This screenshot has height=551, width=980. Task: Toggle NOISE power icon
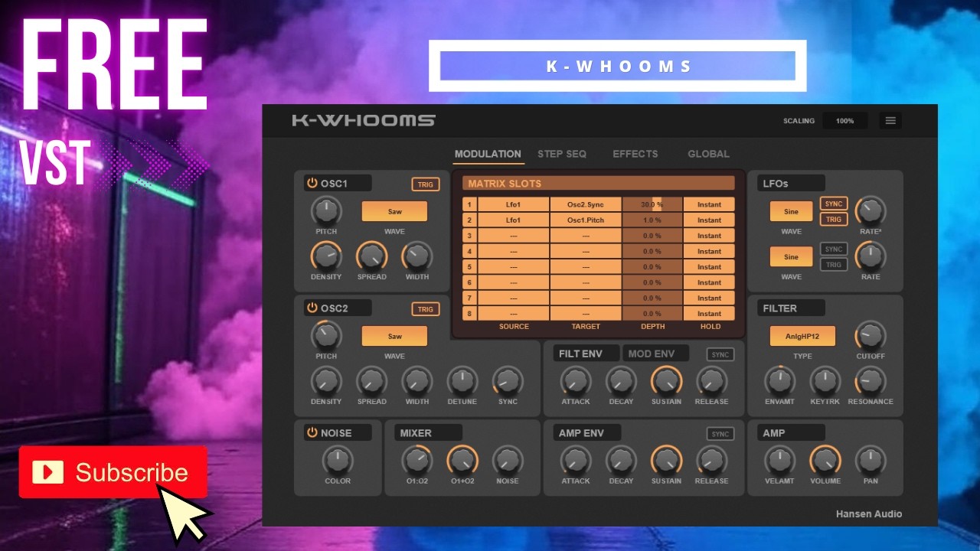pyautogui.click(x=312, y=432)
